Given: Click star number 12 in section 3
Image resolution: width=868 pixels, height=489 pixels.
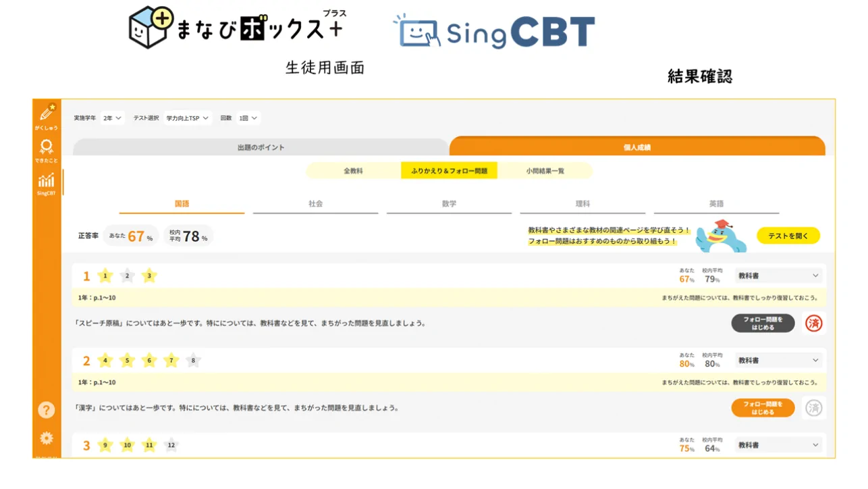Looking at the screenshot, I should (171, 445).
